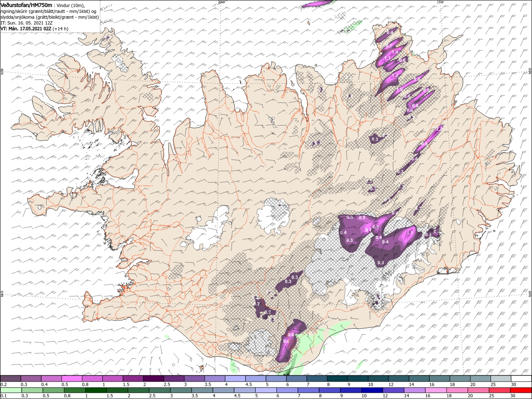This screenshot has width=532, height=399.
Task: Choose the snow legend swatch starting at 0.8
Action: coord(92,379)
